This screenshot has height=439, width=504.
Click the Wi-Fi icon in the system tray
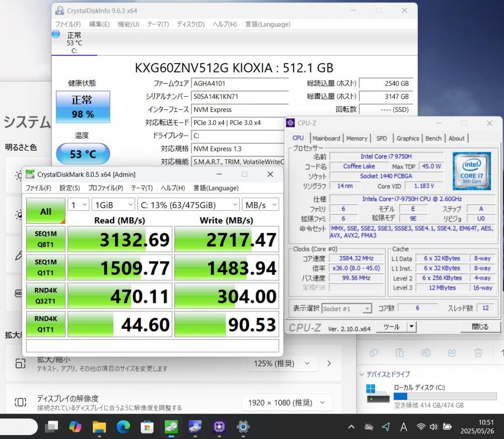(421, 426)
